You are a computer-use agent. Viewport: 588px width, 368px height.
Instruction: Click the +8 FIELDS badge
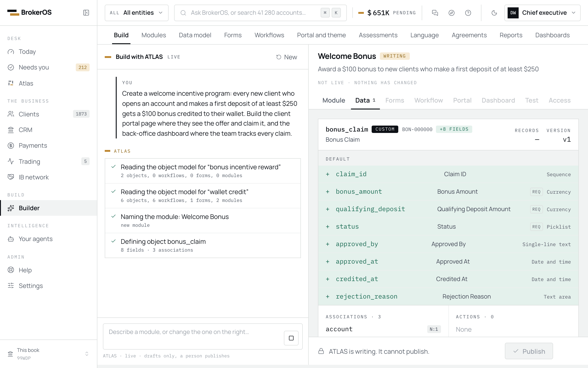tap(454, 129)
